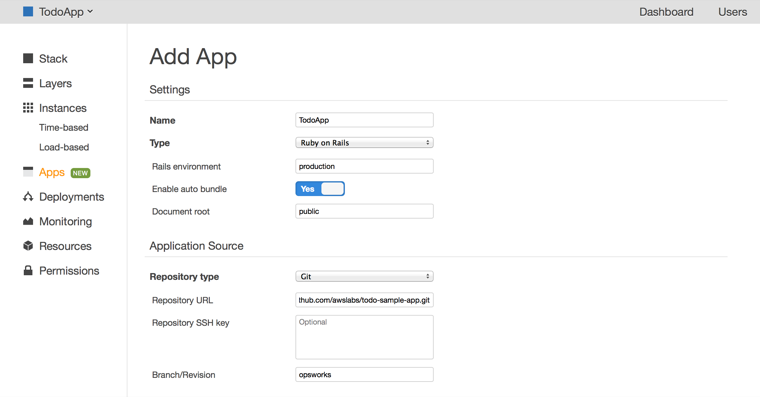760x397 pixels.
Task: Go to Stack in the sidebar
Action: (53, 59)
